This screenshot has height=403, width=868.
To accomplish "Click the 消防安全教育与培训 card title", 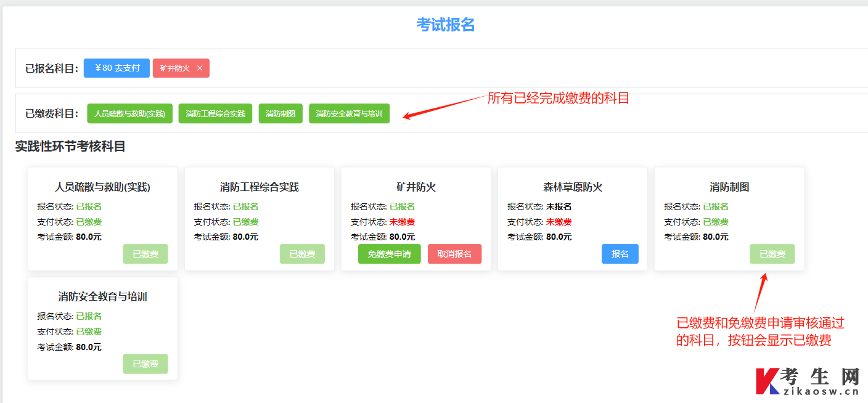I will tap(102, 296).
